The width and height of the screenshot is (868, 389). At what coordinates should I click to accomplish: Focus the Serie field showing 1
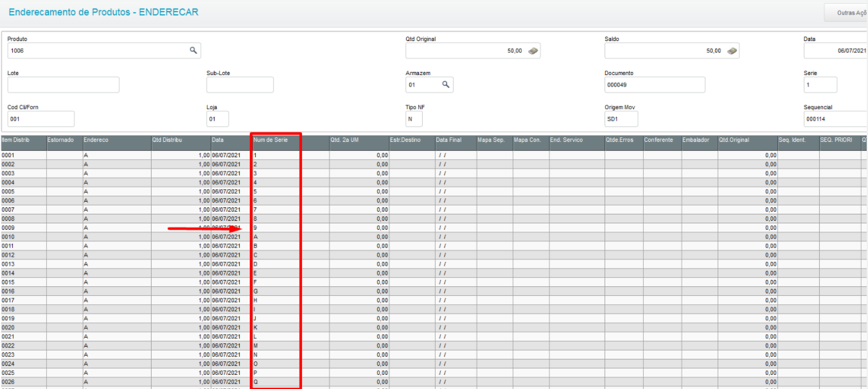click(x=820, y=85)
